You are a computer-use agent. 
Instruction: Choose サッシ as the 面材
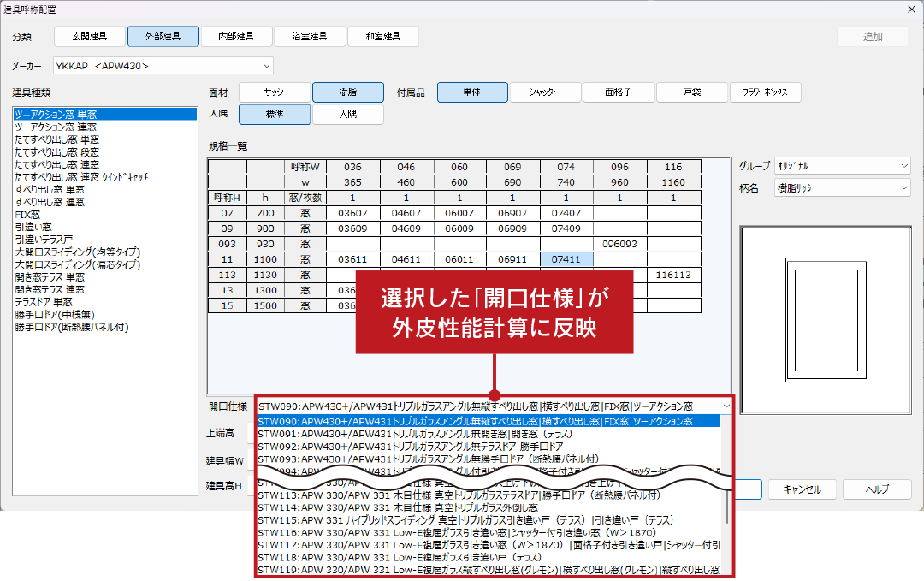(x=275, y=92)
